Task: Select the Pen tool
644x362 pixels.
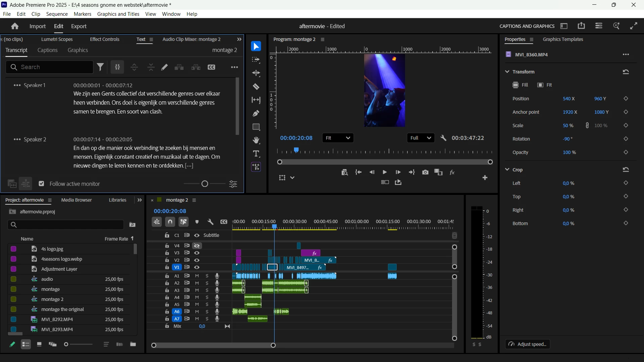Action: [256, 113]
